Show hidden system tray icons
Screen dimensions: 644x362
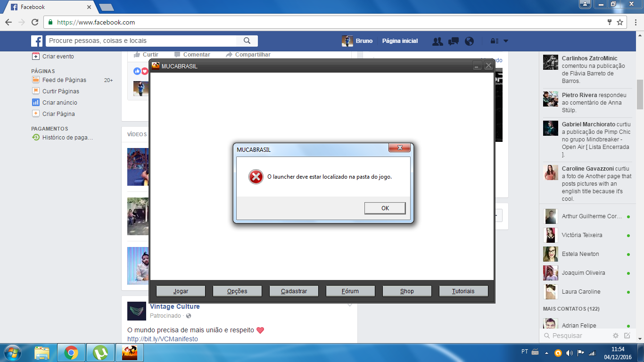point(546,353)
